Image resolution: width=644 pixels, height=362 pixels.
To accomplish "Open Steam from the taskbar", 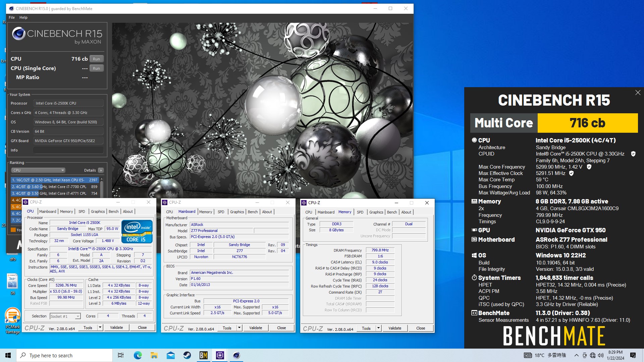I will [187, 355].
